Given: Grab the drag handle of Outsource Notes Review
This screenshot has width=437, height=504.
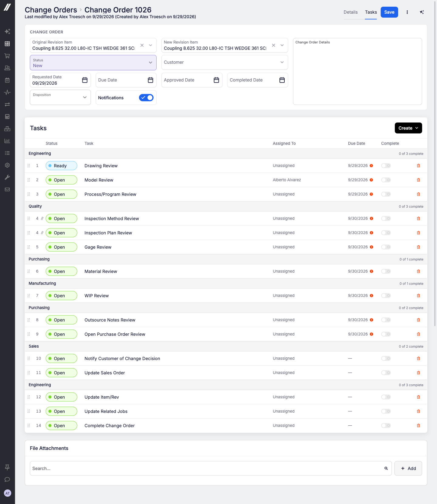Looking at the screenshot, I should [29, 320].
